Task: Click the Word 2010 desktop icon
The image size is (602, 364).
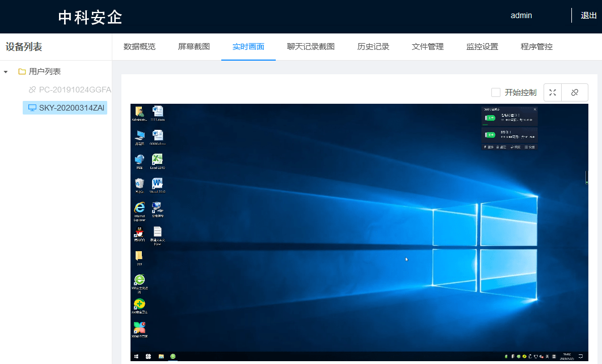Action: pyautogui.click(x=157, y=185)
